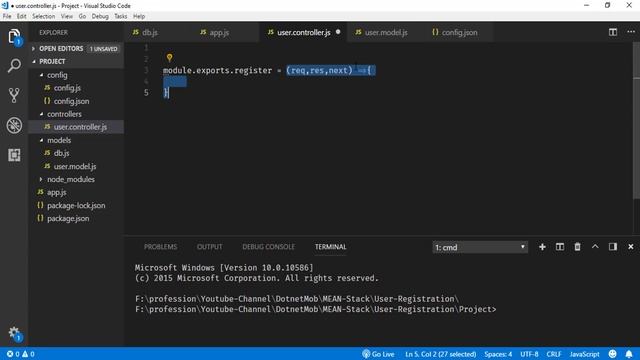Change language mode JavaScript
The width and height of the screenshot is (640, 360).
[x=584, y=354]
